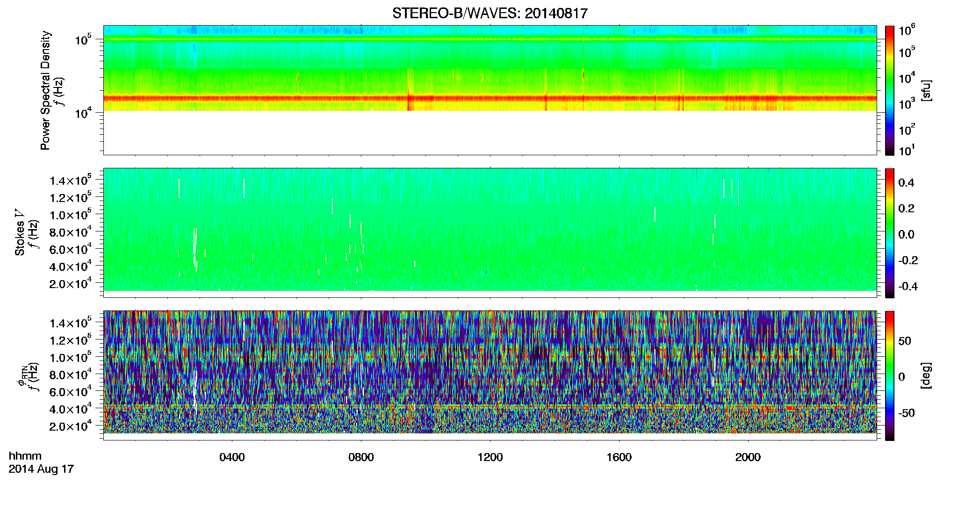
Task: Click the [sfu] unit label
Action: (x=926, y=90)
